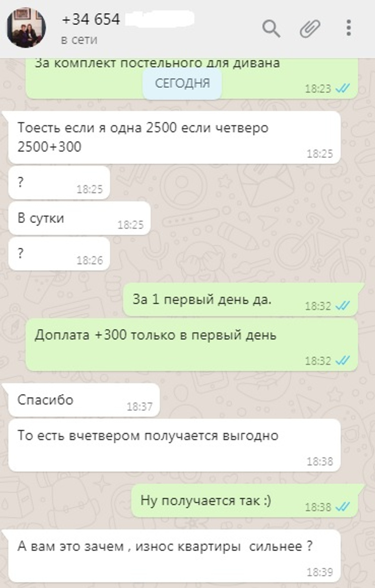Select the 'А вам это зачем' message
This screenshot has width=375, height=588.
click(x=174, y=555)
